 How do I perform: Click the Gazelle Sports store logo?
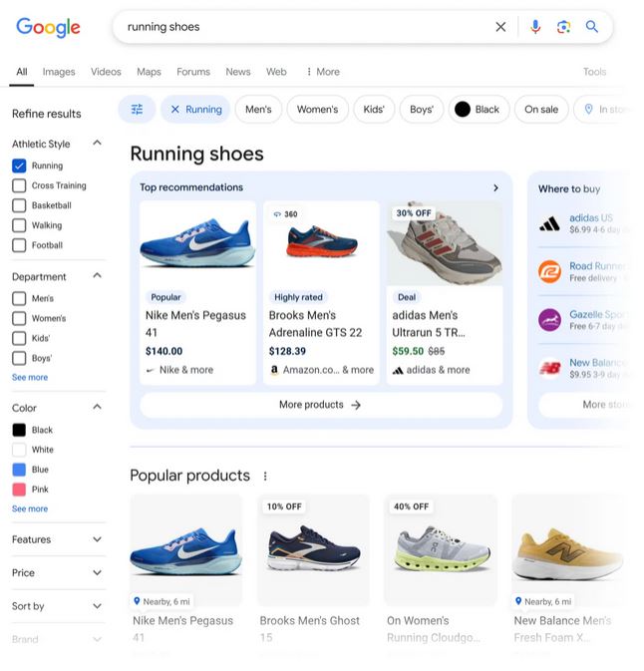click(x=549, y=320)
